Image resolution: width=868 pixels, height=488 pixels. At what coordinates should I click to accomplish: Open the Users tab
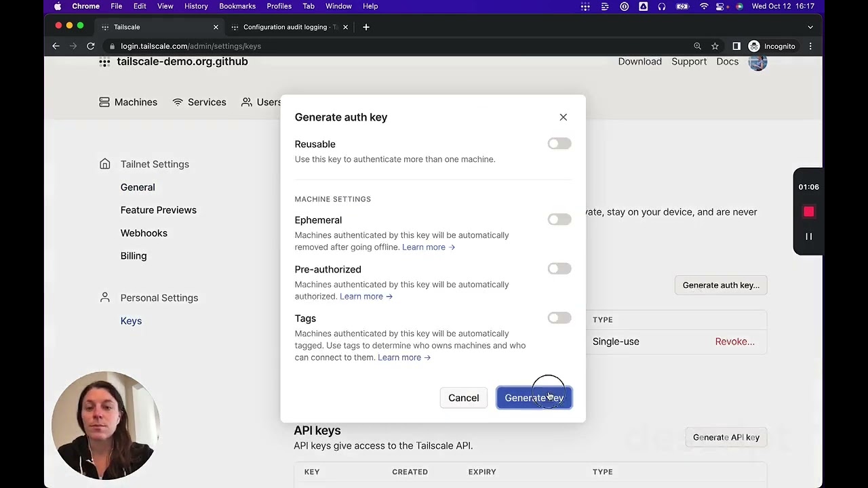262,102
